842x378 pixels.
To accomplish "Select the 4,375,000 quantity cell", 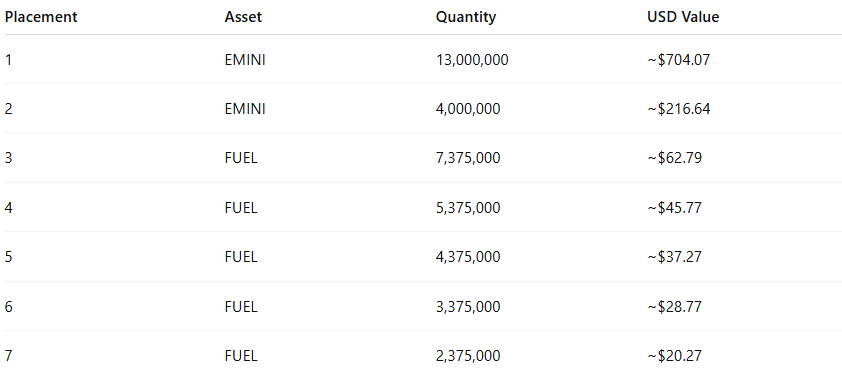I will pos(468,257).
